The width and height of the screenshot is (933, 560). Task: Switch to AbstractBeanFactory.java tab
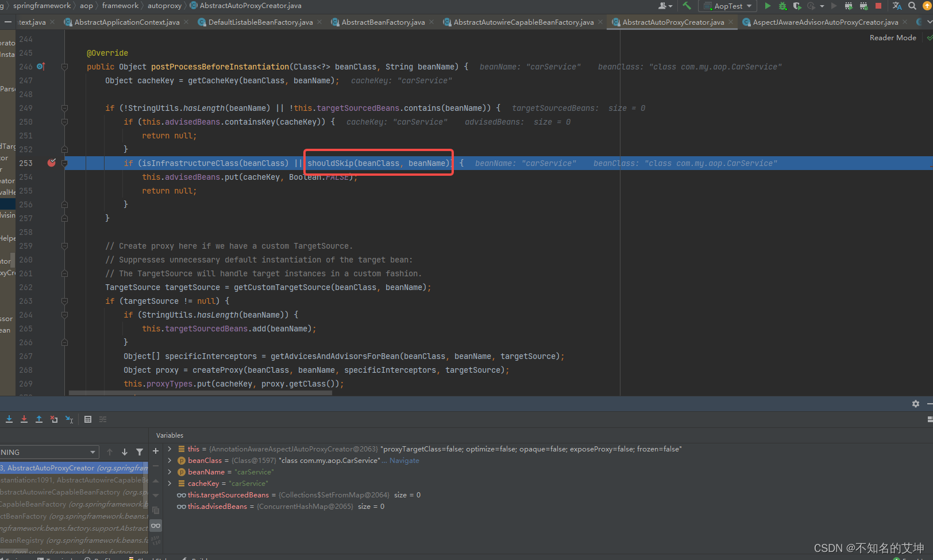pyautogui.click(x=383, y=22)
